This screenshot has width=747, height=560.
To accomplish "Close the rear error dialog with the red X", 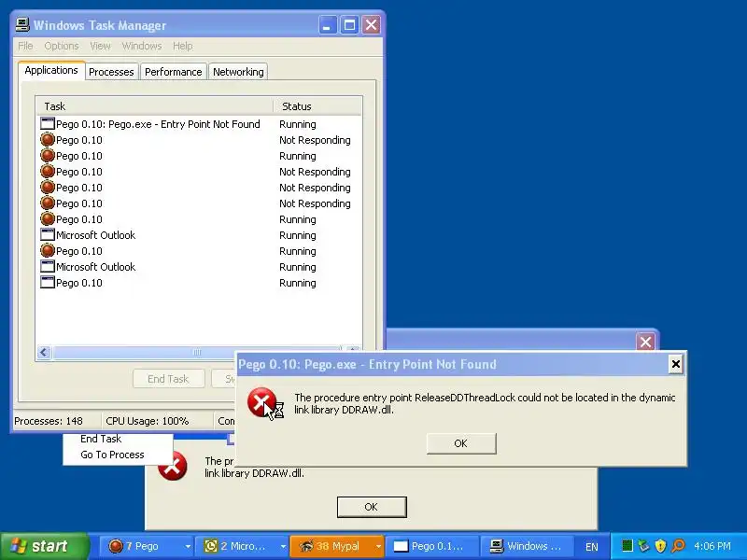I will tap(645, 342).
